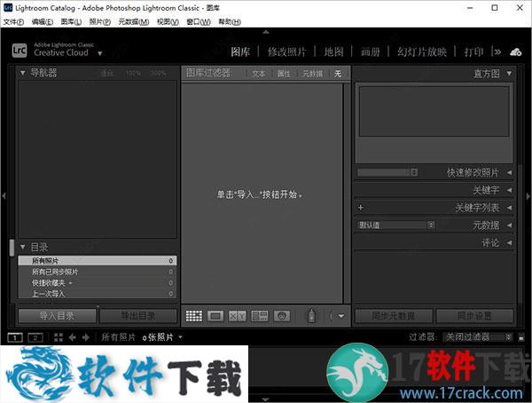This screenshot has height=403, width=532.
Task: Open the 元数据(M) menu
Action: (133, 20)
